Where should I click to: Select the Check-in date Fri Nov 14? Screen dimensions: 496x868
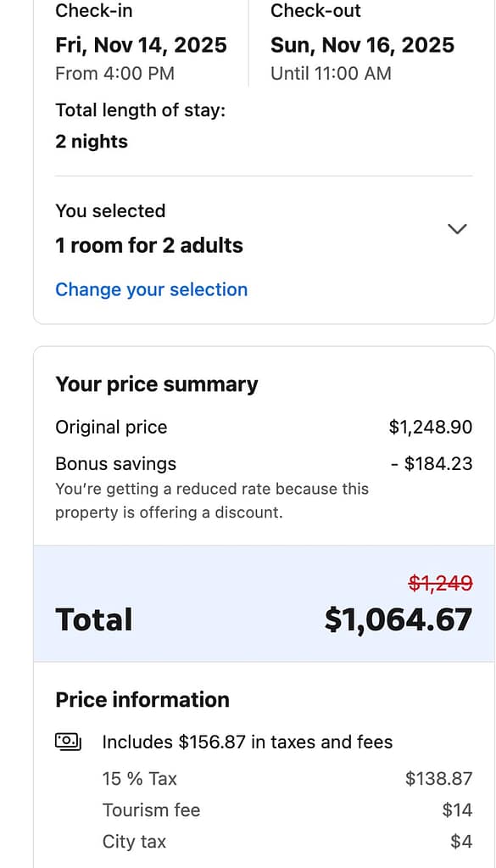(140, 44)
